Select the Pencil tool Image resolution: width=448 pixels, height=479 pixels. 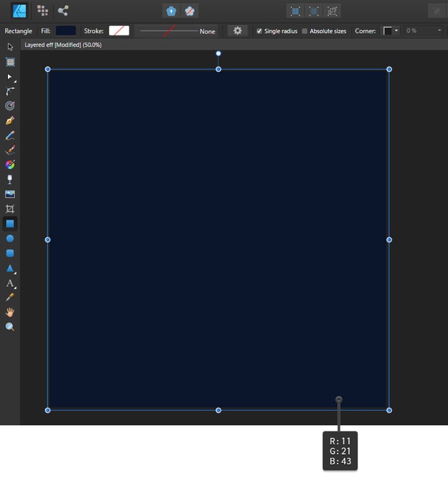(x=10, y=135)
